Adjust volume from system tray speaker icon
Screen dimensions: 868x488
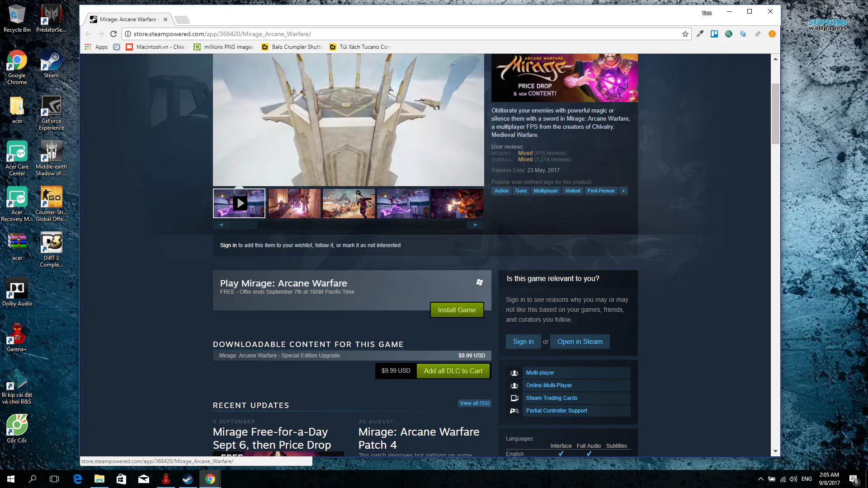tap(793, 479)
